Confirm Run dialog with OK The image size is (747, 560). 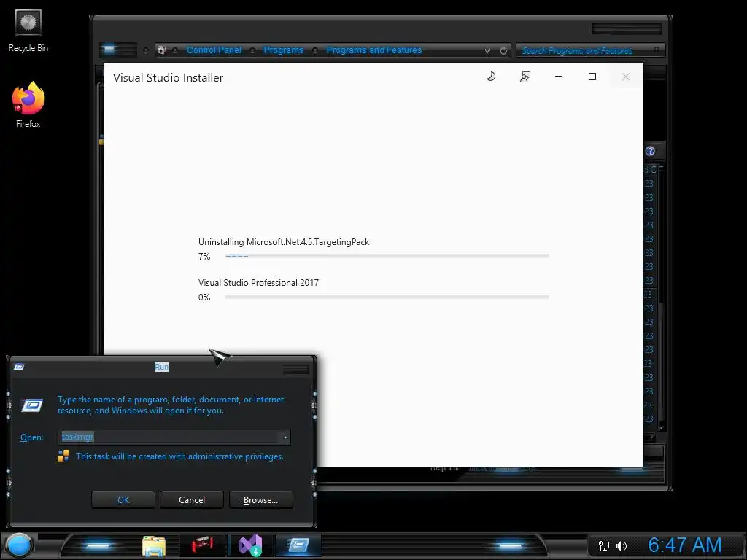123,500
